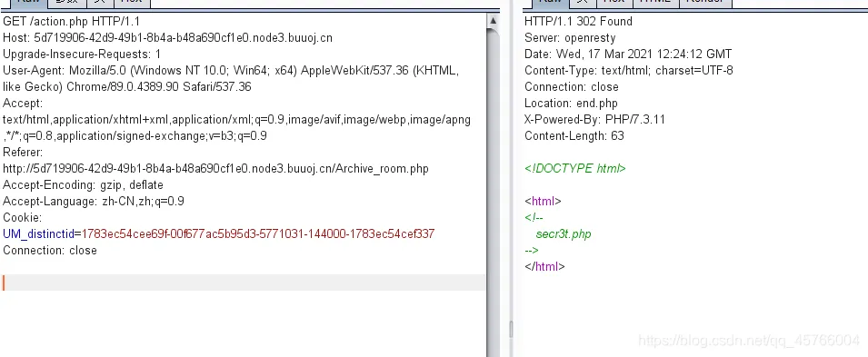Click the red UM_distinctid cookie value
Image resolution: width=868 pixels, height=357 pixels.
(258, 234)
